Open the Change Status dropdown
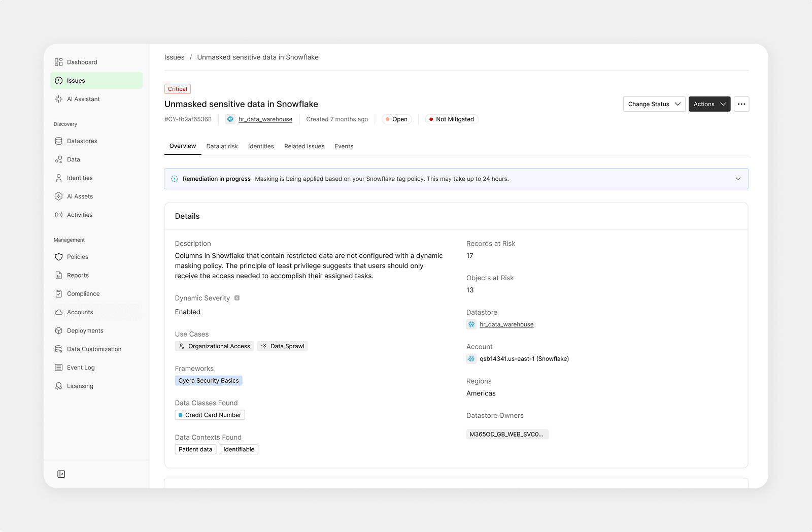Image resolution: width=812 pixels, height=532 pixels. pos(654,104)
